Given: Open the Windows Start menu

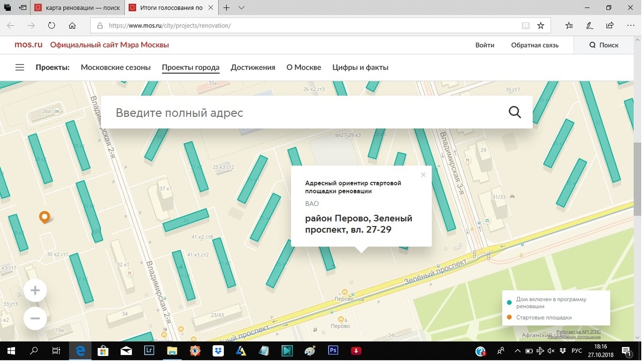Looking at the screenshot, I should pos(11,351).
